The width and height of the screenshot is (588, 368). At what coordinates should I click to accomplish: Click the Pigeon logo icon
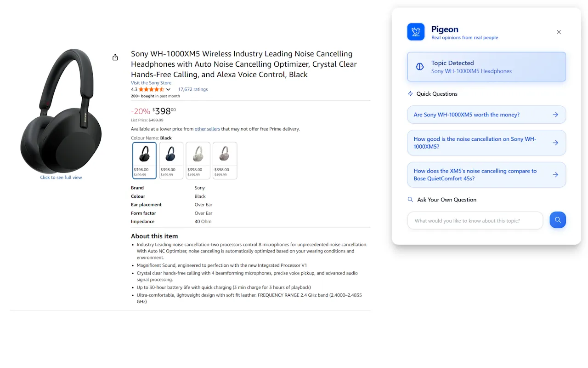point(416,32)
